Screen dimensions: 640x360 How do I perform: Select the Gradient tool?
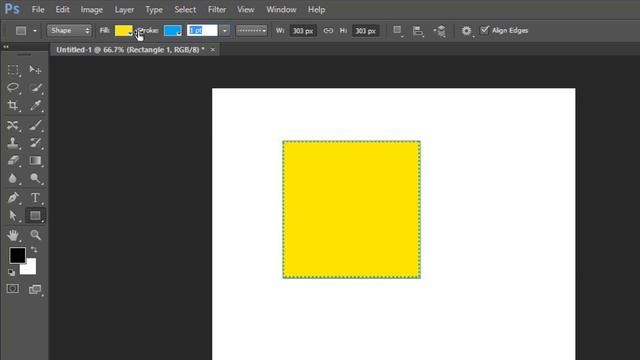point(36,160)
